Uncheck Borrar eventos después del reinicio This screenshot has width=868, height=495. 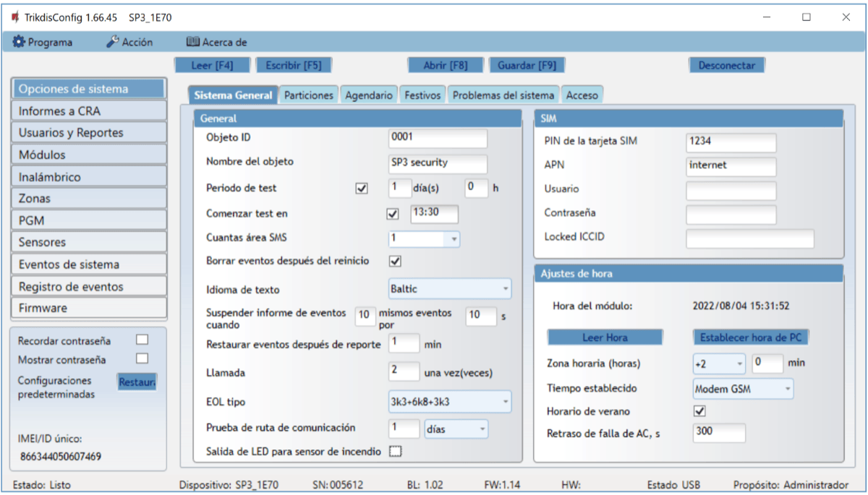395,261
